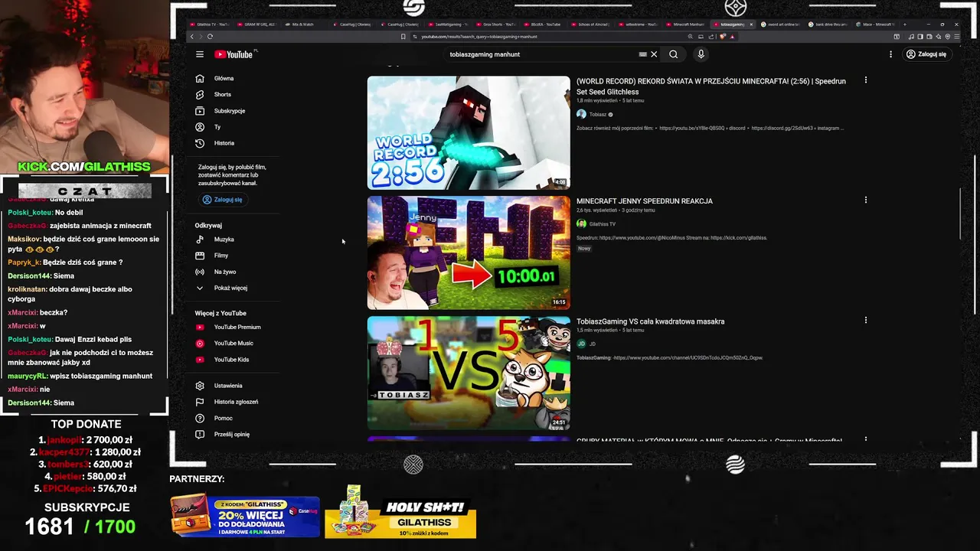The height and width of the screenshot is (551, 980).
Task: Click the HOLY SH*T GILATHISS partner banner
Action: pyautogui.click(x=400, y=512)
